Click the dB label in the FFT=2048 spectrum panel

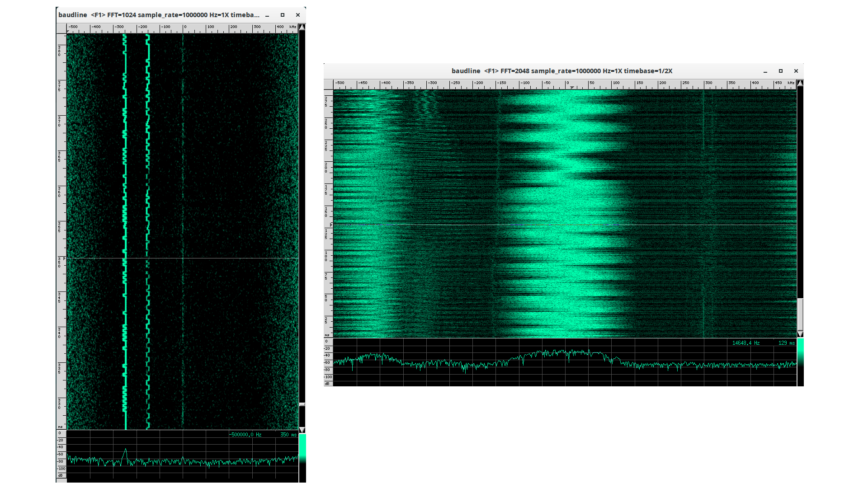pyautogui.click(x=328, y=383)
